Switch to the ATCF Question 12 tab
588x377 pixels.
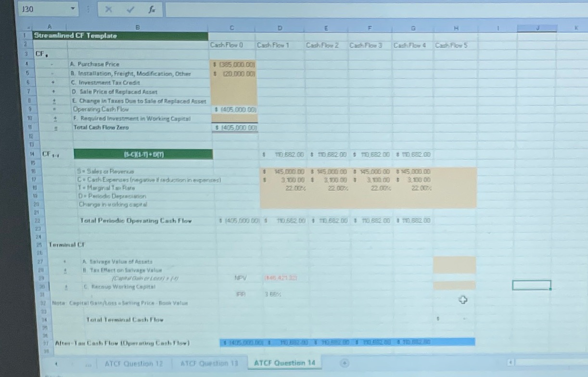click(x=133, y=364)
